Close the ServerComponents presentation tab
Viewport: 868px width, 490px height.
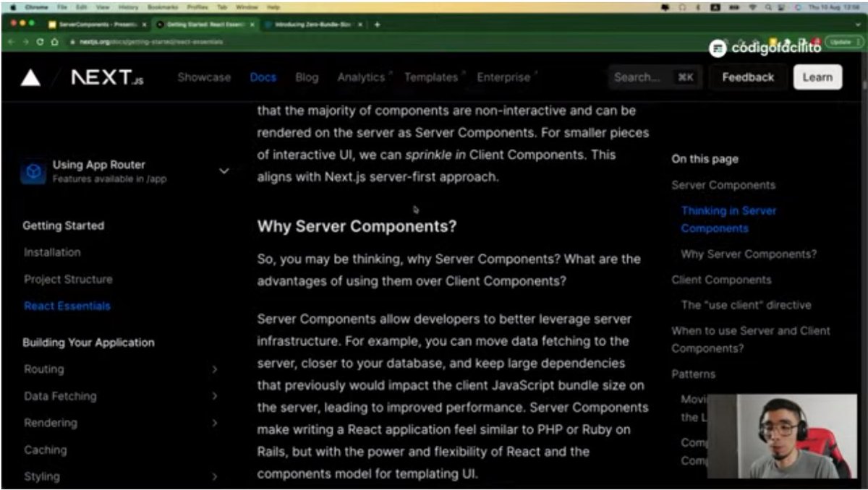pos(144,24)
